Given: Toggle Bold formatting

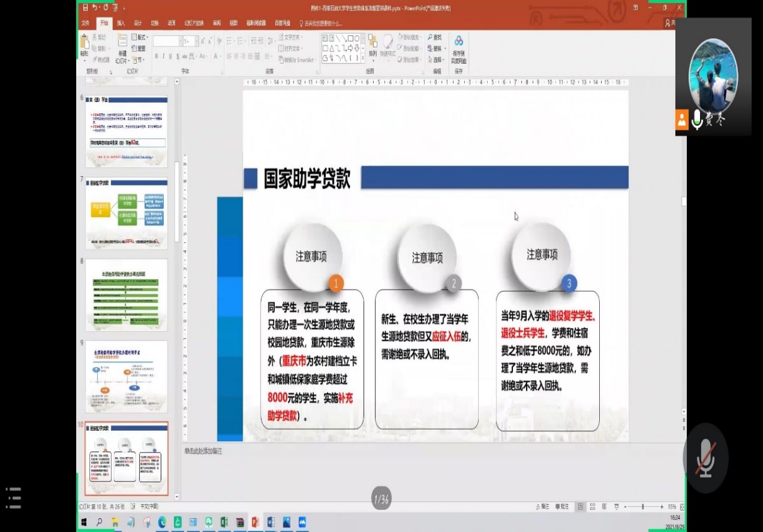Looking at the screenshot, I should pyautogui.click(x=156, y=57).
